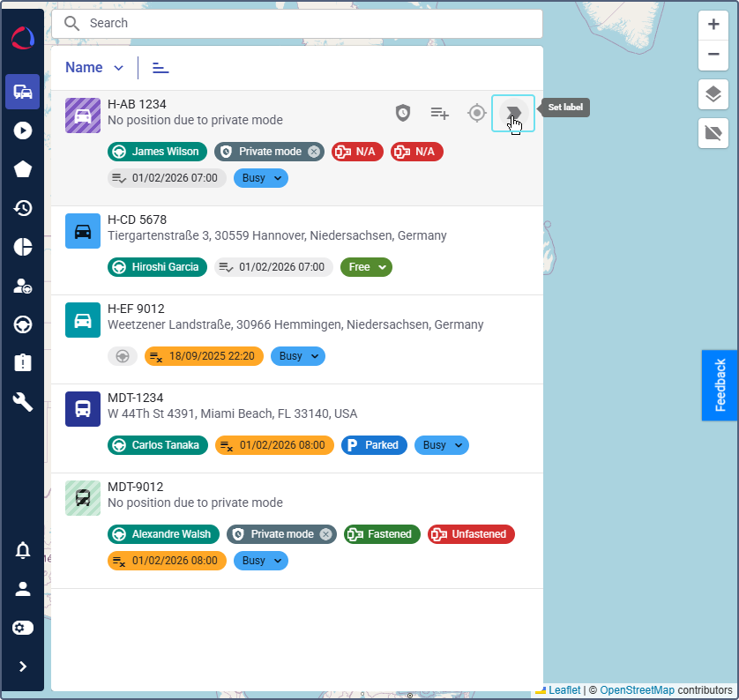Click the blue H-CD 5678 car icon
Viewport: 739px width, 700px height.
tap(83, 231)
